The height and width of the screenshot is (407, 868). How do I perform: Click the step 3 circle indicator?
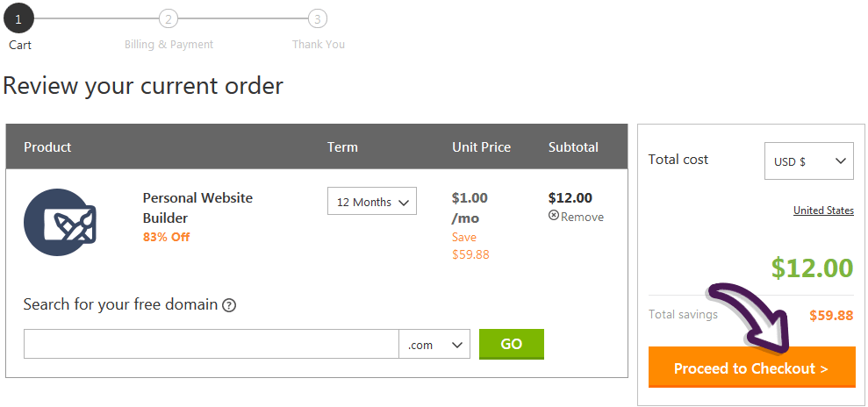coord(317,19)
